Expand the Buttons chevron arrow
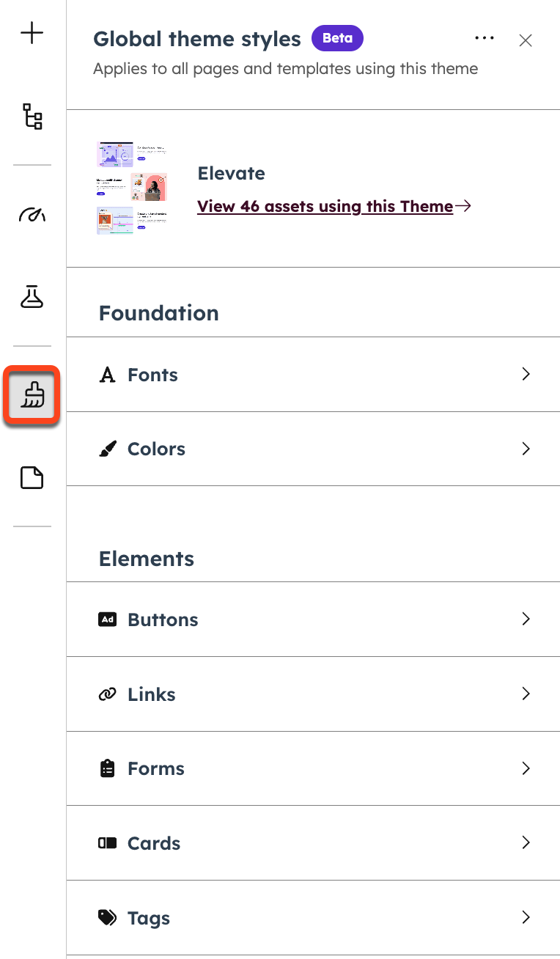 (x=526, y=620)
